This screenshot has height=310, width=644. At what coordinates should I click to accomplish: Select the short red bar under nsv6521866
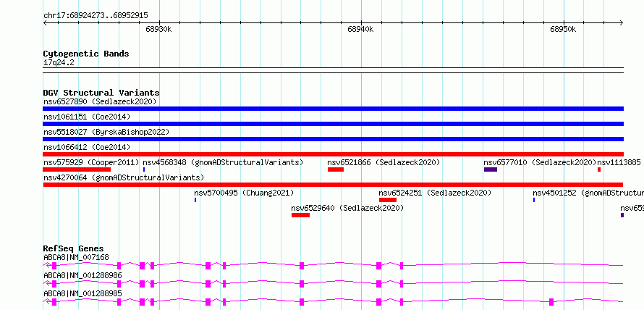coord(336,169)
